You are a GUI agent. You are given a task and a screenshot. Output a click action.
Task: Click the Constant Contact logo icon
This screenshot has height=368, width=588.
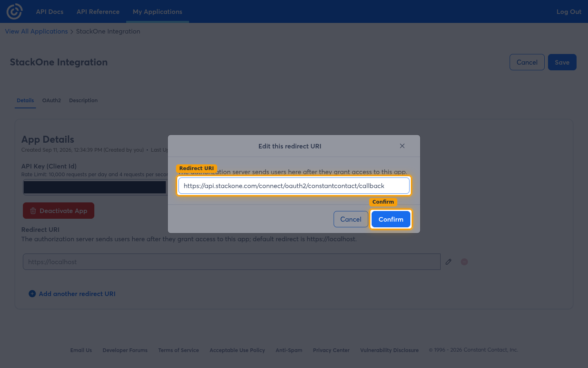point(14,11)
